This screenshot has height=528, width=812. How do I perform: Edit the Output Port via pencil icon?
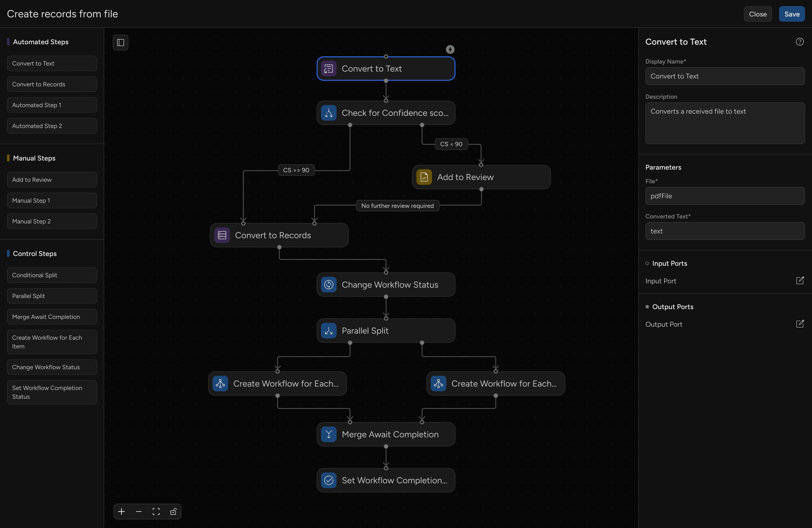(x=800, y=324)
